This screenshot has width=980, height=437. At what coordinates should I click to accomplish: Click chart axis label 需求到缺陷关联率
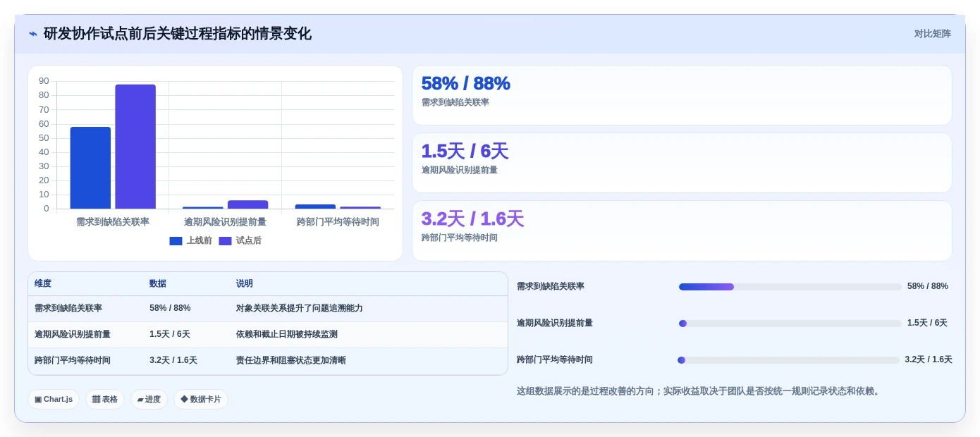coord(113,221)
